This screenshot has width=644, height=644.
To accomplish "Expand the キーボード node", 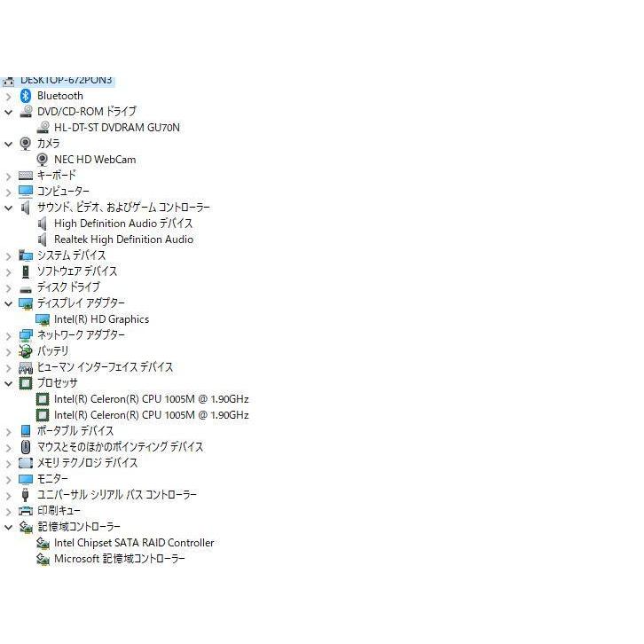I will [8, 177].
